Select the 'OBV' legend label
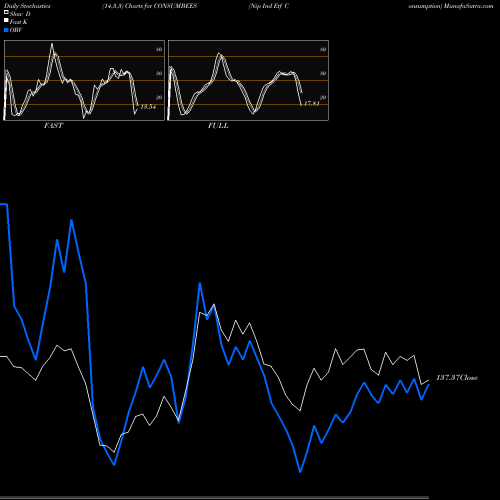 point(16,30)
